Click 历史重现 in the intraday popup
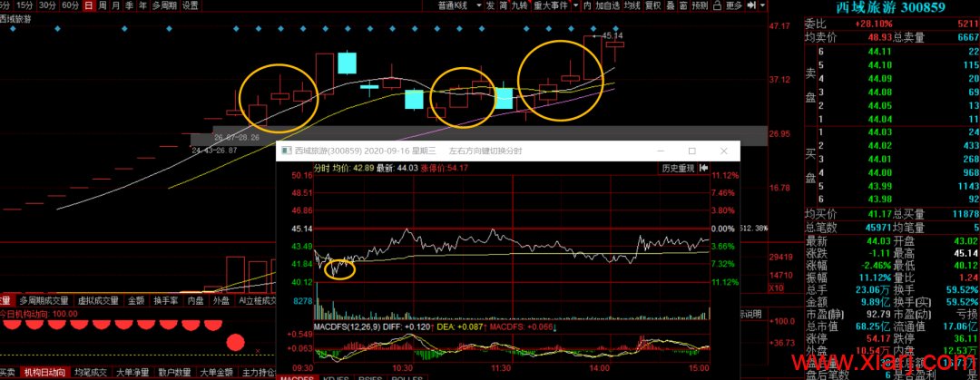 678,168
